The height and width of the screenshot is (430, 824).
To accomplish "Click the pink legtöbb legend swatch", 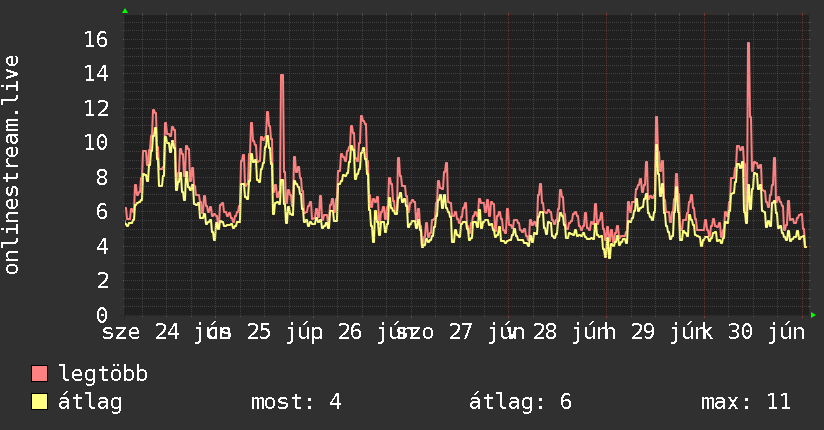I will click(39, 373).
